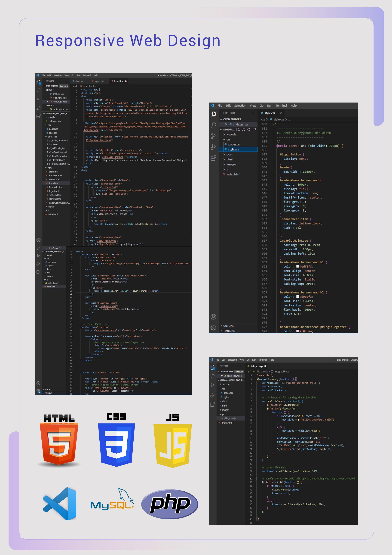This screenshot has width=392, height=555.
Task: Click the Refresh Explorer icon
Action: [249, 130]
